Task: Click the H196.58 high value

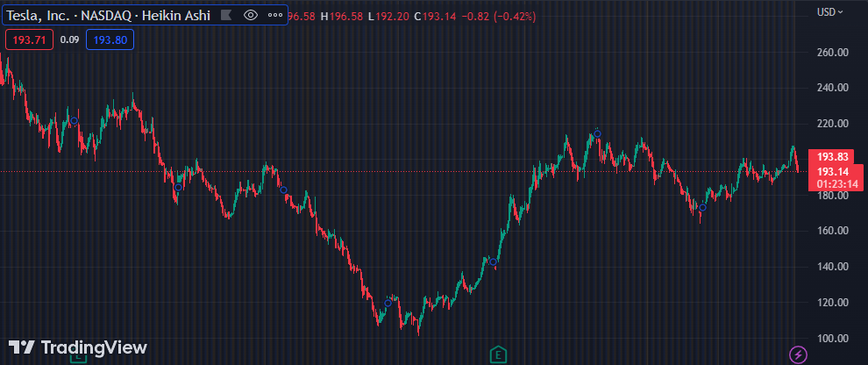Action: click(x=341, y=17)
